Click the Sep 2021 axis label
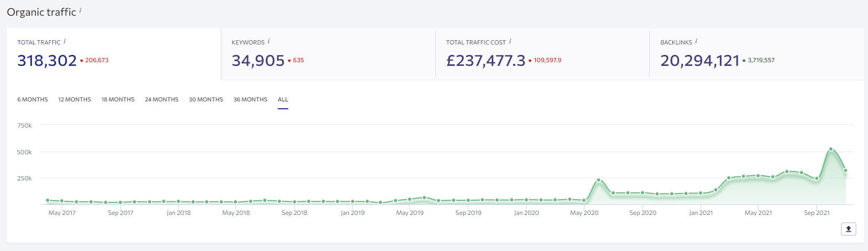This screenshot has width=868, height=251. point(817,213)
